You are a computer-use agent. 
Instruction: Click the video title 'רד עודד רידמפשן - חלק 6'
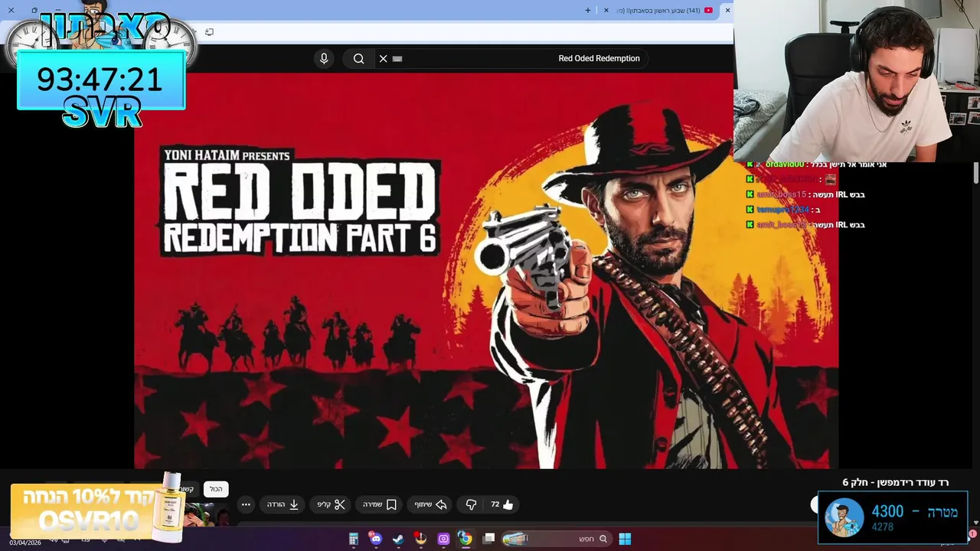[x=895, y=482]
